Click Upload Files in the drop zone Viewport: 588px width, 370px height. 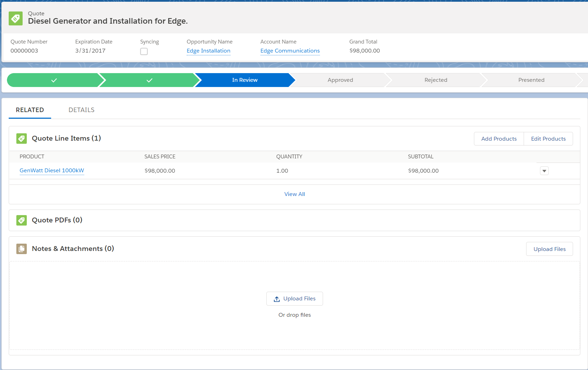[295, 299]
